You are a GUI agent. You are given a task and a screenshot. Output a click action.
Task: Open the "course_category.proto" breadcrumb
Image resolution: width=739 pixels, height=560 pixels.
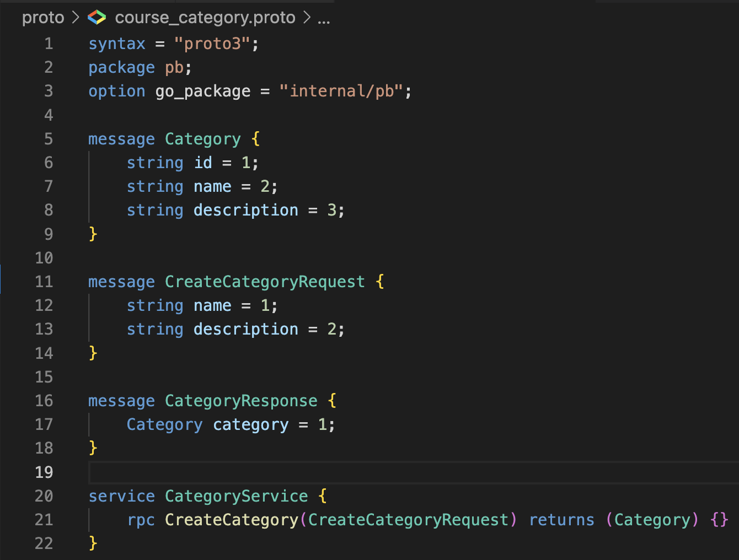coord(204,17)
